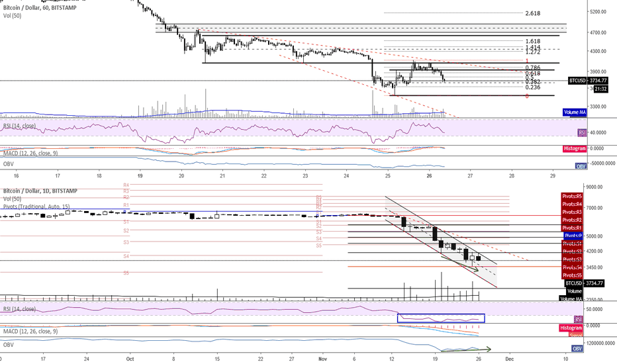Screen dimensions: 617x364
Task: Click the MACD (12, 26, close, 9) label in the lower chart
Action: pos(30,332)
